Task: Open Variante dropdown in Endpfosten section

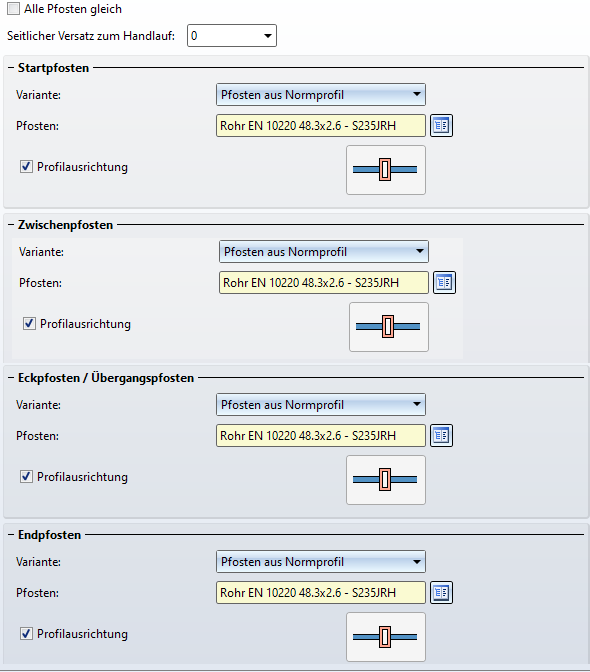Action: (x=320, y=561)
